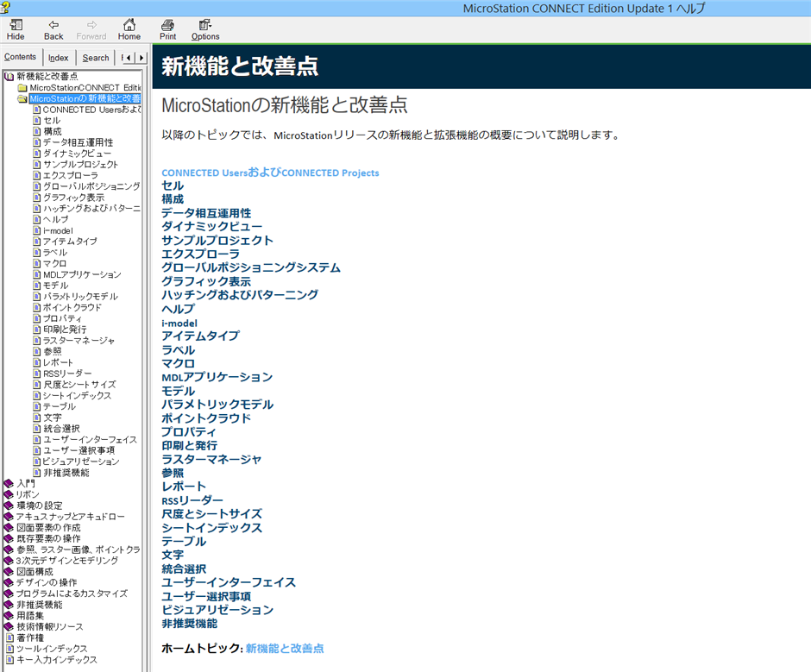Open the ユーザーインターフェイス link in topic
811x672 pixels.
click(229, 582)
